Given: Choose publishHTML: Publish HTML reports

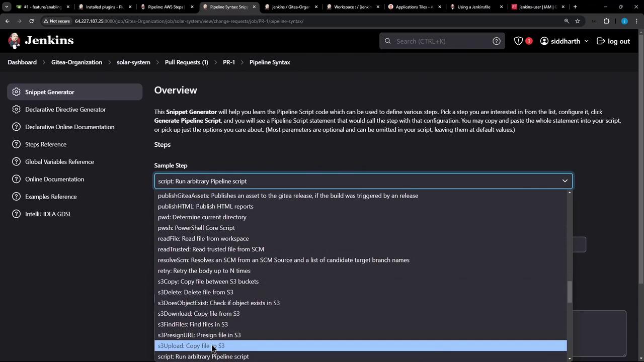Looking at the screenshot, I should (x=360, y=206).
